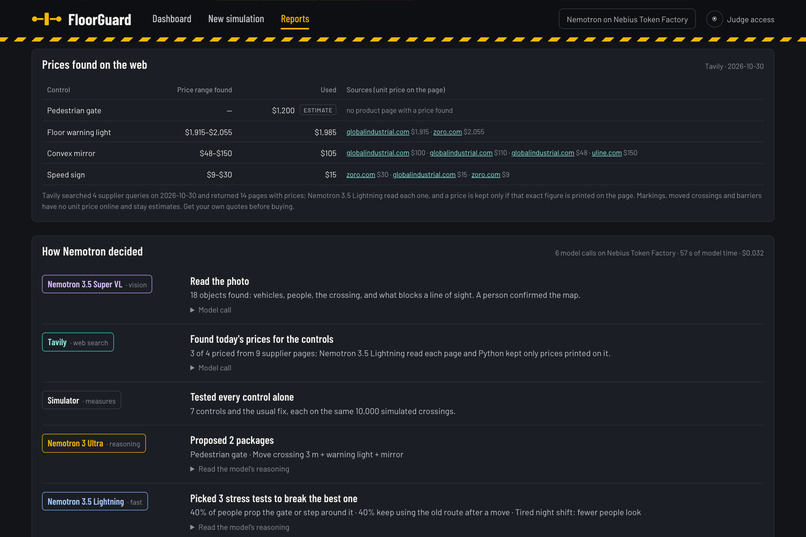
Task: Click the Nemotron on Nebius Token Factory button
Action: 627,19
